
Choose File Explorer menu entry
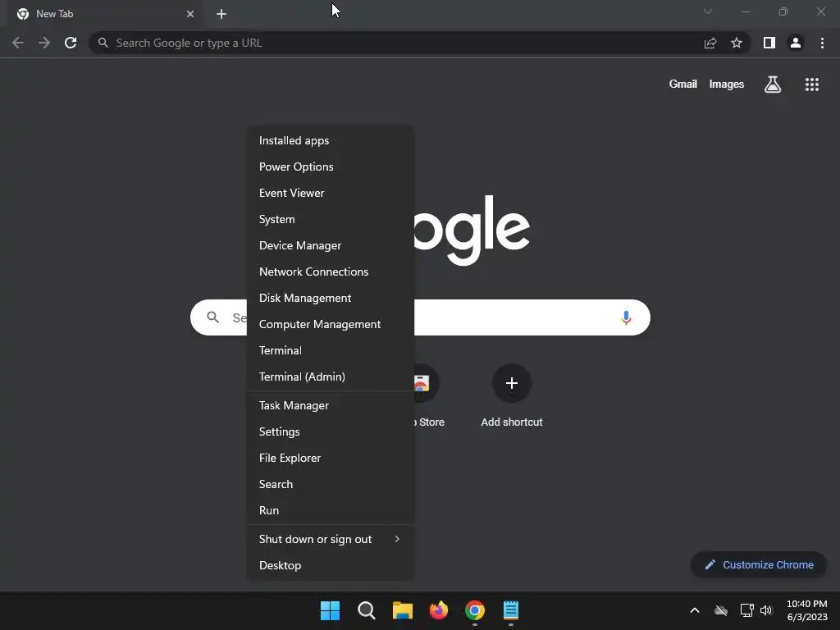point(330,458)
